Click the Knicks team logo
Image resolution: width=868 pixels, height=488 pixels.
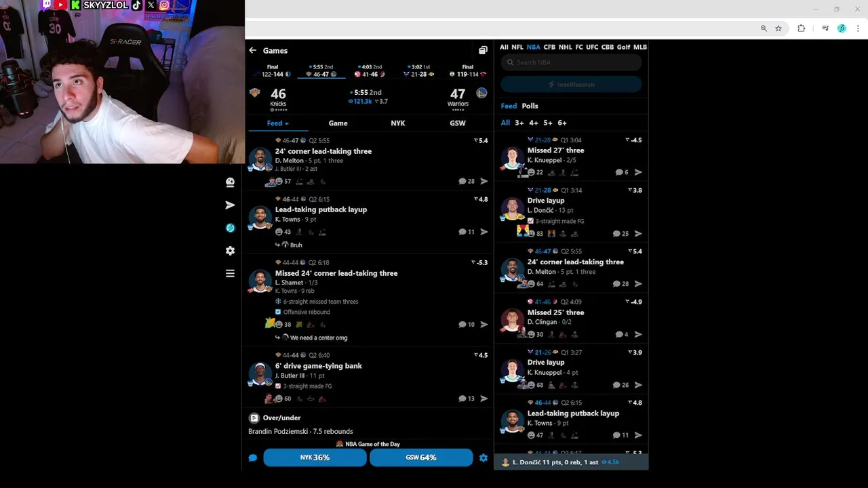(x=255, y=93)
